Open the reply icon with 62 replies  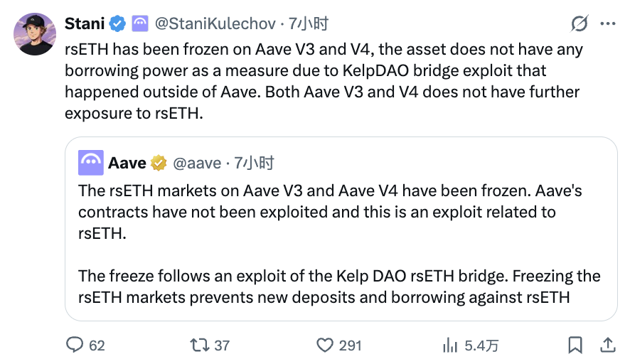click(75, 345)
